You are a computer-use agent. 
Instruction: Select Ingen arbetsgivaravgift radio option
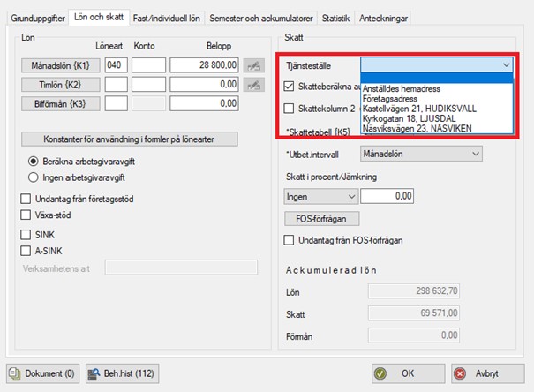tap(34, 177)
